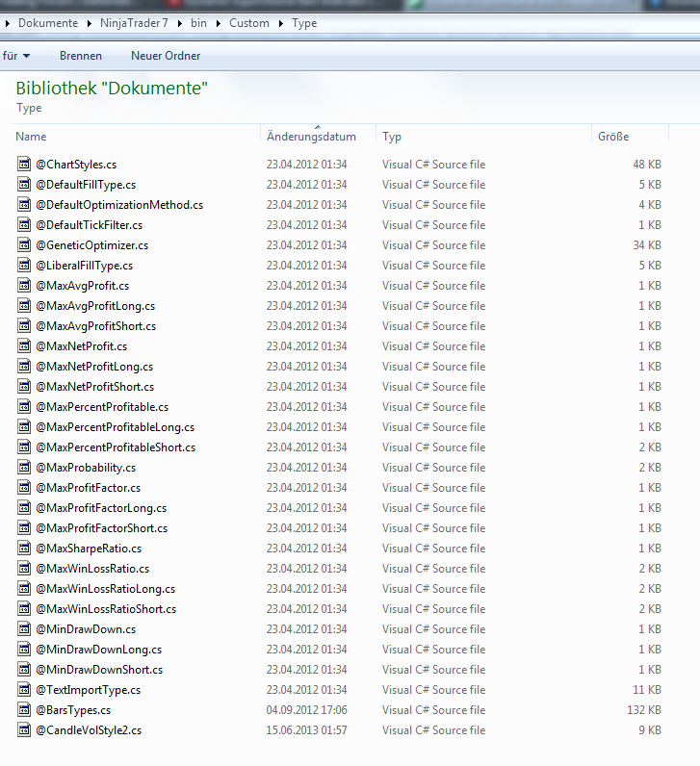This screenshot has height=766, width=700.
Task: Click the @MaxWinLossRatio.cs file icon
Action: [x=24, y=568]
